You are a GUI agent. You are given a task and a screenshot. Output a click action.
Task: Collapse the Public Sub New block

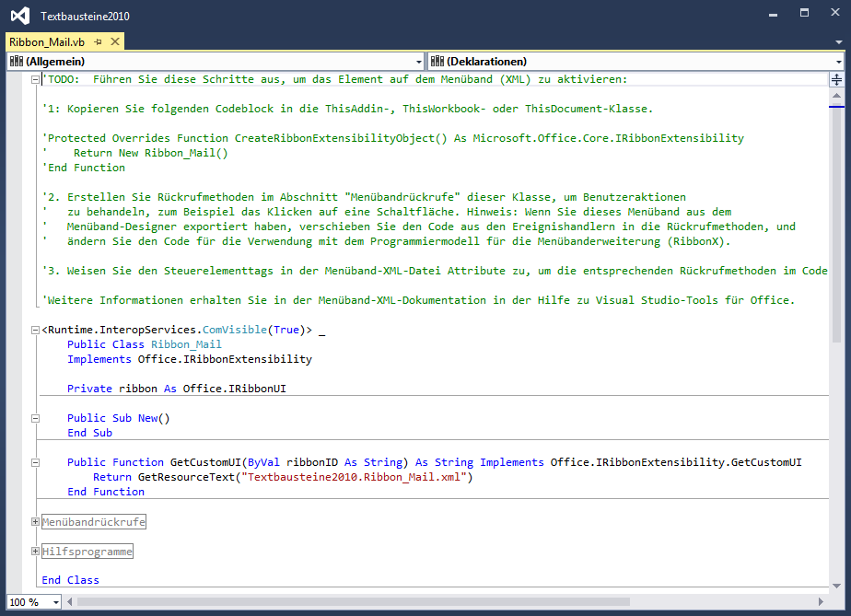[35, 418]
